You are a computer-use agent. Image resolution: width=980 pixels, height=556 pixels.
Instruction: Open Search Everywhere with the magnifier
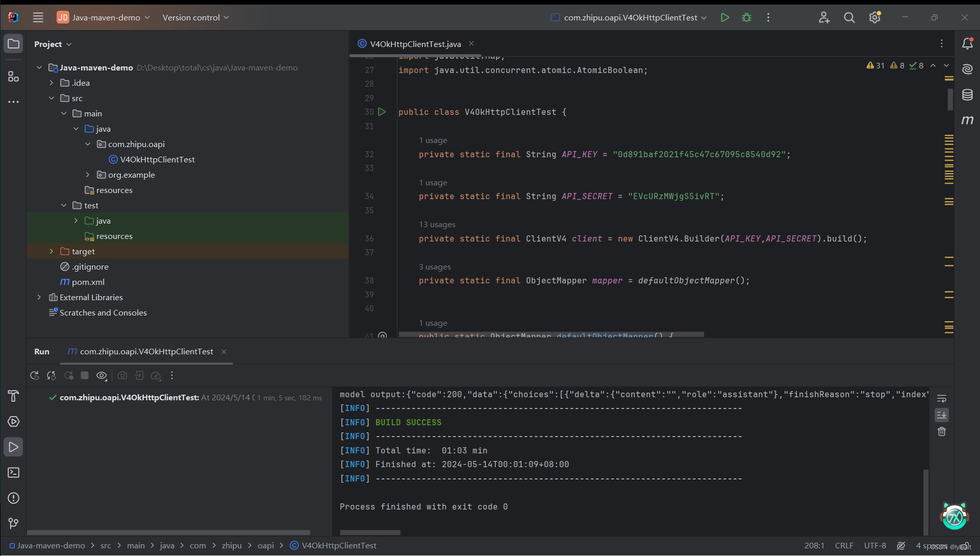pos(849,17)
